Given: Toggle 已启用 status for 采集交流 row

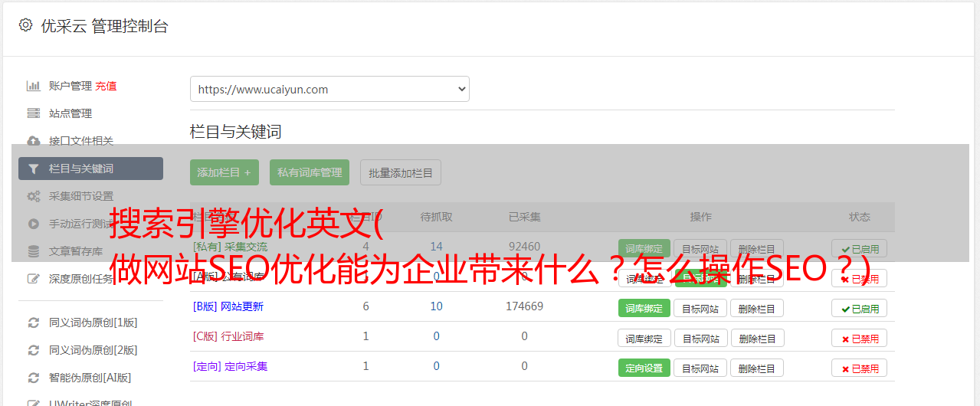Looking at the screenshot, I should [860, 248].
